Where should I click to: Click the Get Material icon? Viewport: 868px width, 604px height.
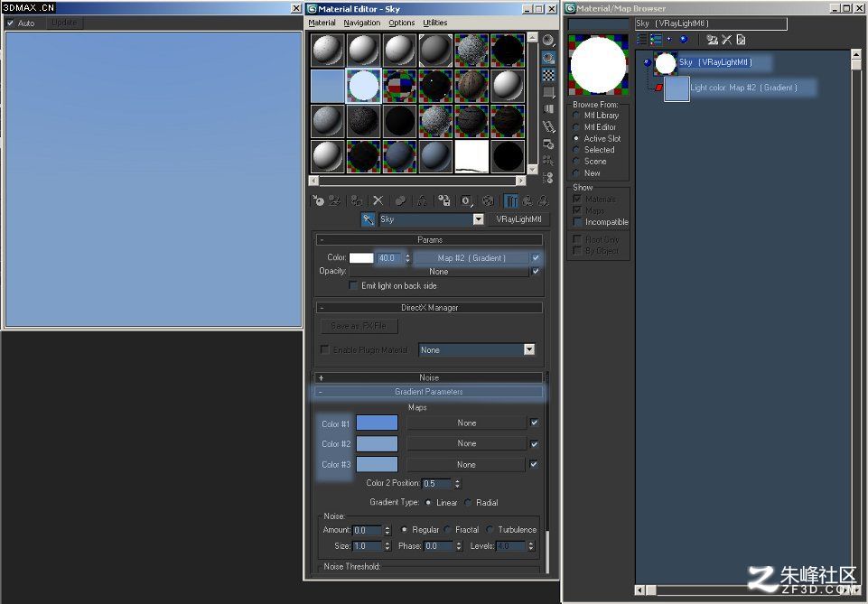pos(318,200)
